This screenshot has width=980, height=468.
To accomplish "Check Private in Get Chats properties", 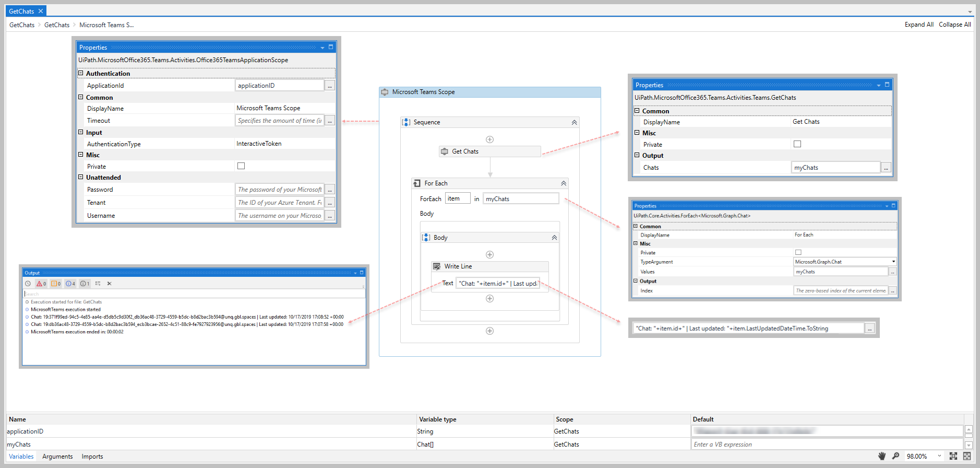I will 797,144.
